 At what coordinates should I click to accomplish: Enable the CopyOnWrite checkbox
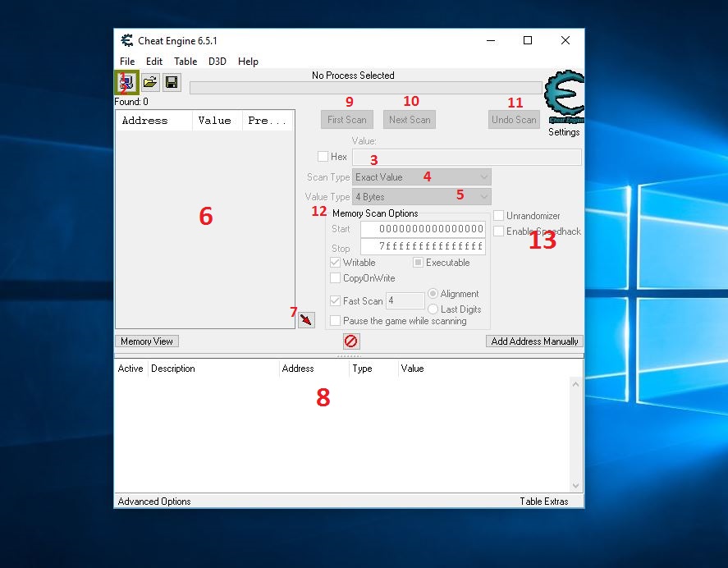[335, 278]
